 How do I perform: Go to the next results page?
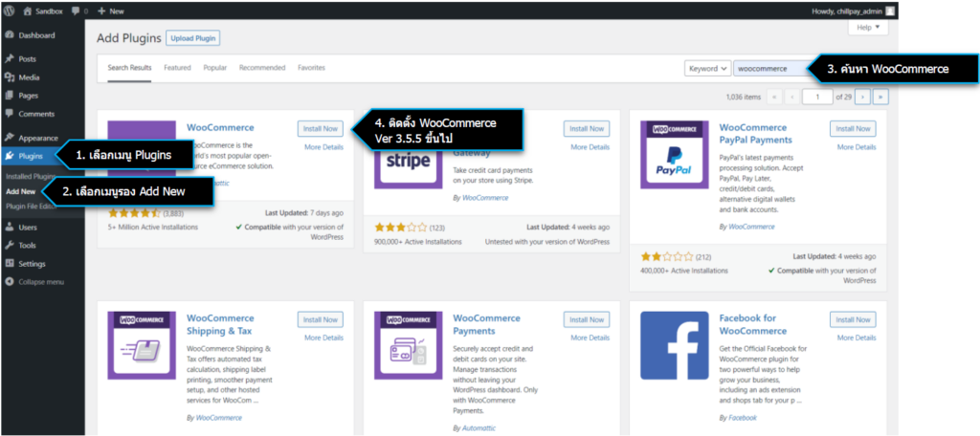863,97
